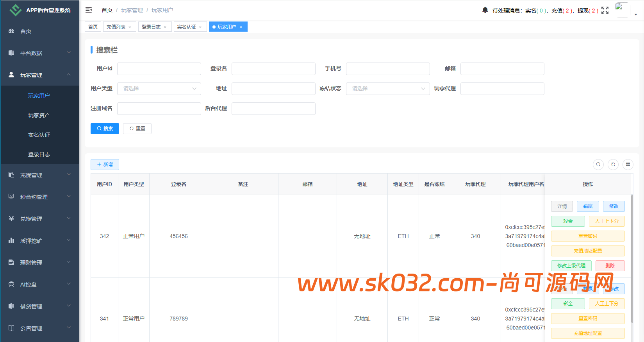Expand 理财管理 sidebar menu
Image resolution: width=644 pixels, height=342 pixels.
click(x=39, y=263)
